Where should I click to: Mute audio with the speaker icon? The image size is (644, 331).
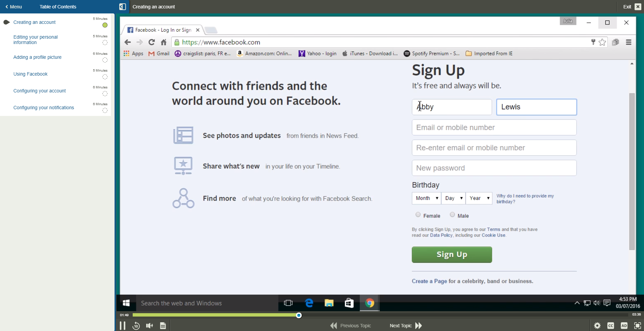pyautogui.click(x=149, y=325)
